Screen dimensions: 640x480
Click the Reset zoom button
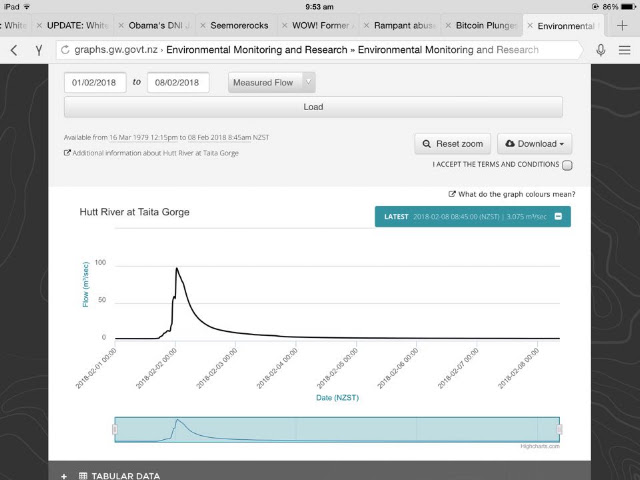point(453,144)
